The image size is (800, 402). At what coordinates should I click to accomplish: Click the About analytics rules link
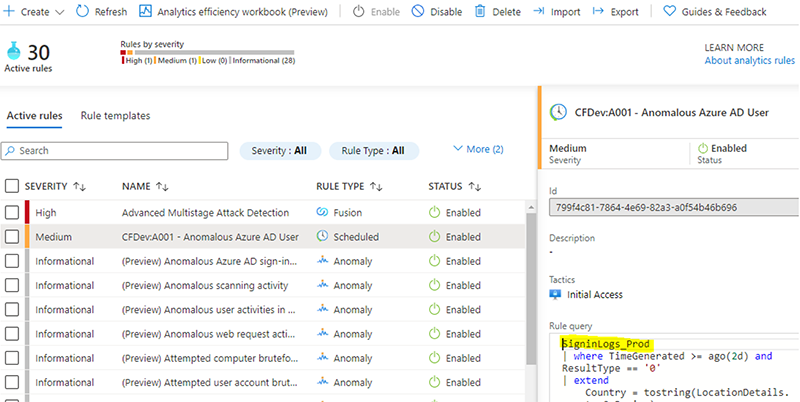pos(749,60)
